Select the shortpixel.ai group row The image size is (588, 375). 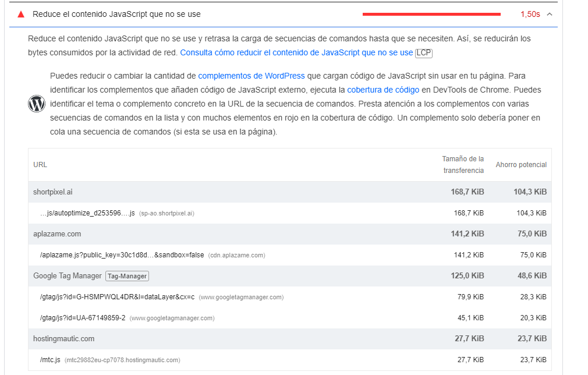290,192
